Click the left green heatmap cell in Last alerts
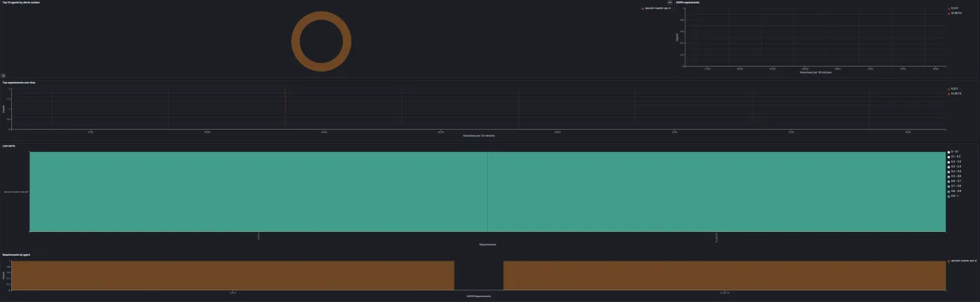Image resolution: width=980 pixels, height=302 pixels. [258, 191]
